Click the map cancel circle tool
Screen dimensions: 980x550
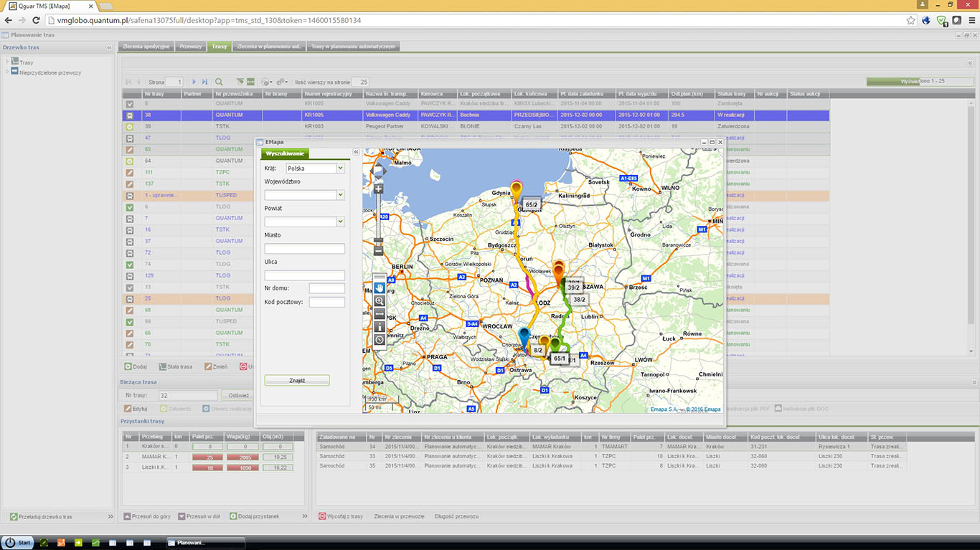pos(380,340)
